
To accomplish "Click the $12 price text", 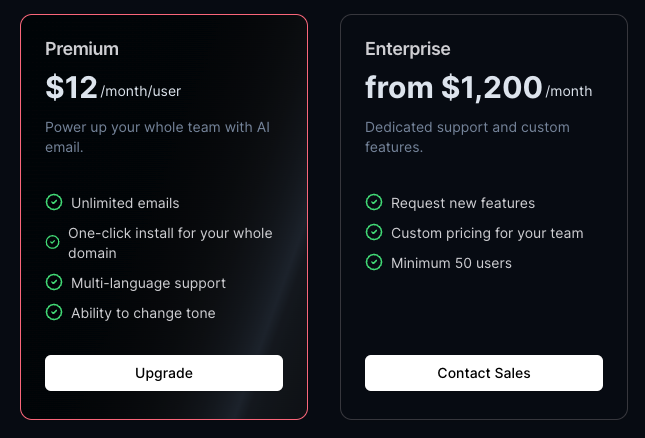I will (x=71, y=88).
